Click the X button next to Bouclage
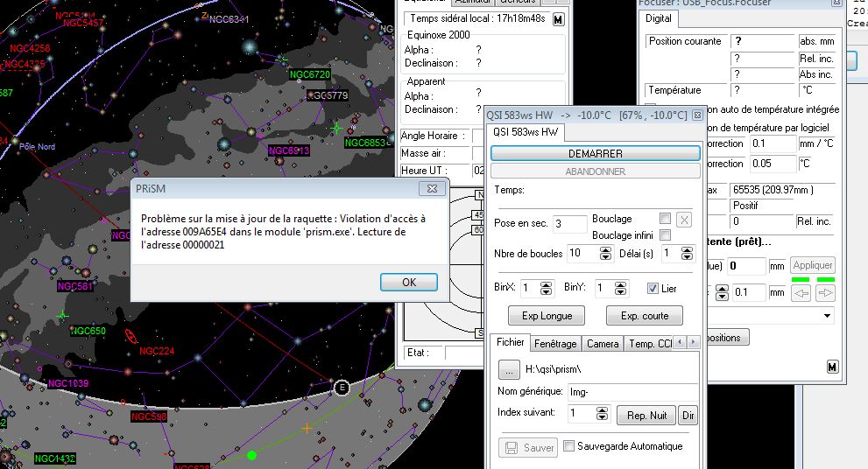 pos(684,220)
